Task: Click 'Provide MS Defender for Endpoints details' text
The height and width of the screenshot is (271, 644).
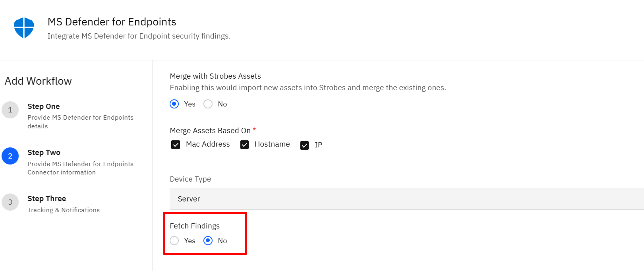Action: (80, 122)
